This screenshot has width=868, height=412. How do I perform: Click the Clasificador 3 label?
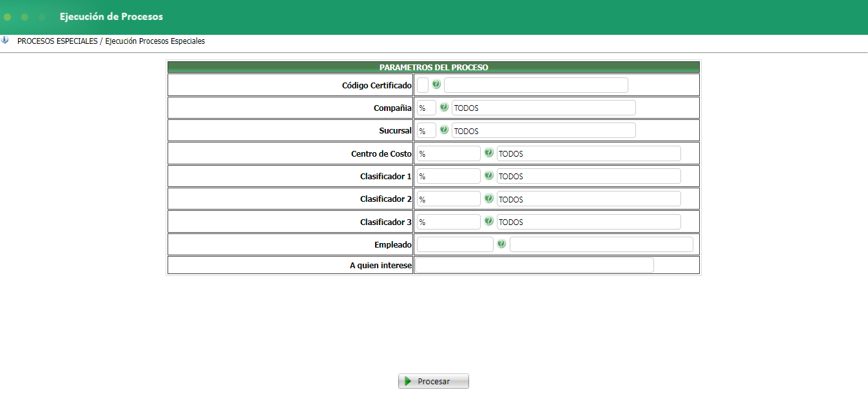tap(386, 222)
